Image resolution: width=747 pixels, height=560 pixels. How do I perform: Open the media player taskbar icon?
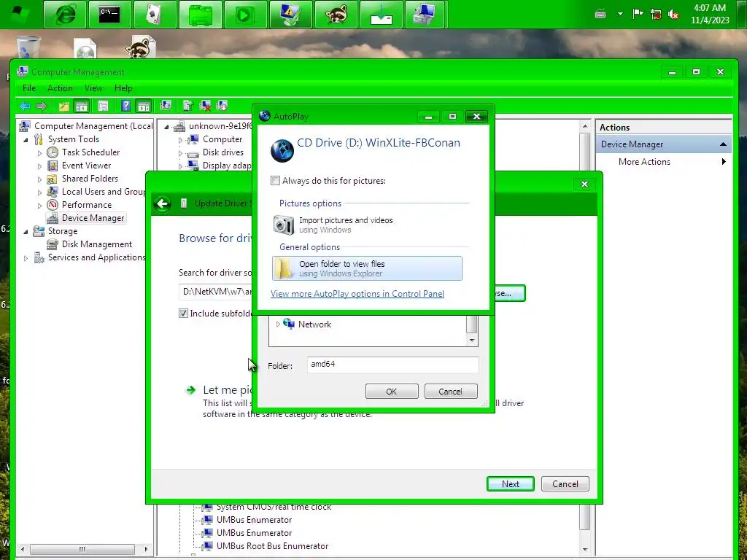(x=245, y=15)
